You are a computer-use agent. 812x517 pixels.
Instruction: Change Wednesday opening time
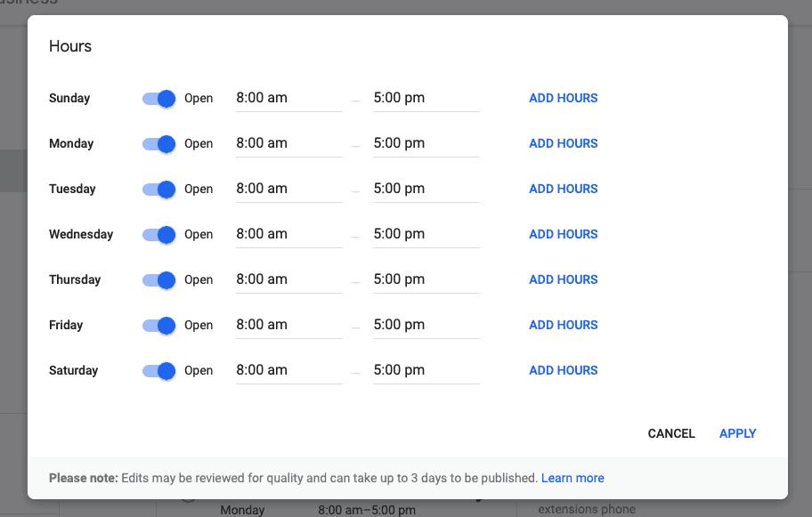288,235
